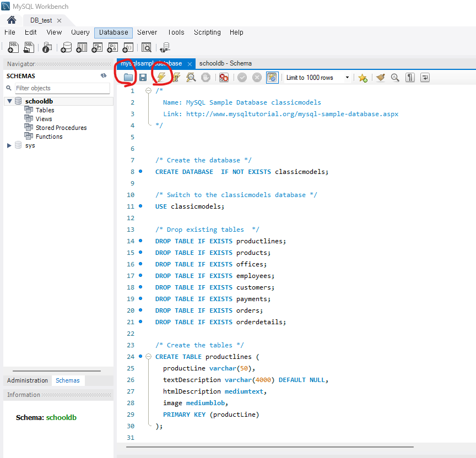Stop the query being executed
The width and height of the screenshot is (476, 458).
(205, 78)
